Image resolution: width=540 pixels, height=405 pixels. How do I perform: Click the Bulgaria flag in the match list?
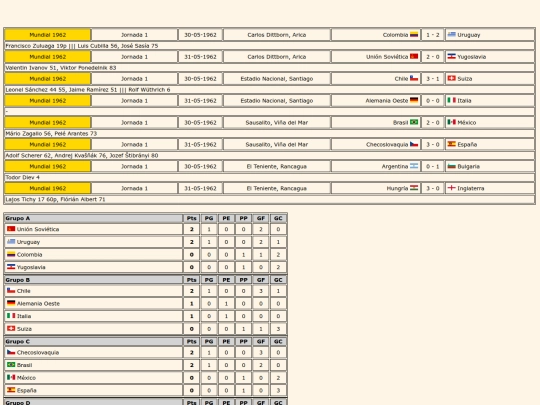[451, 166]
